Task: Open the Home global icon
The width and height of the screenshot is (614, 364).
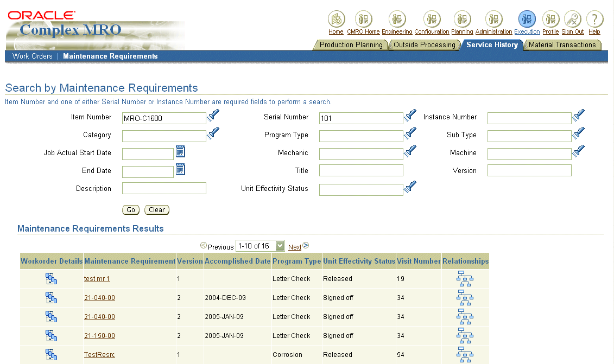Action: pos(336,19)
